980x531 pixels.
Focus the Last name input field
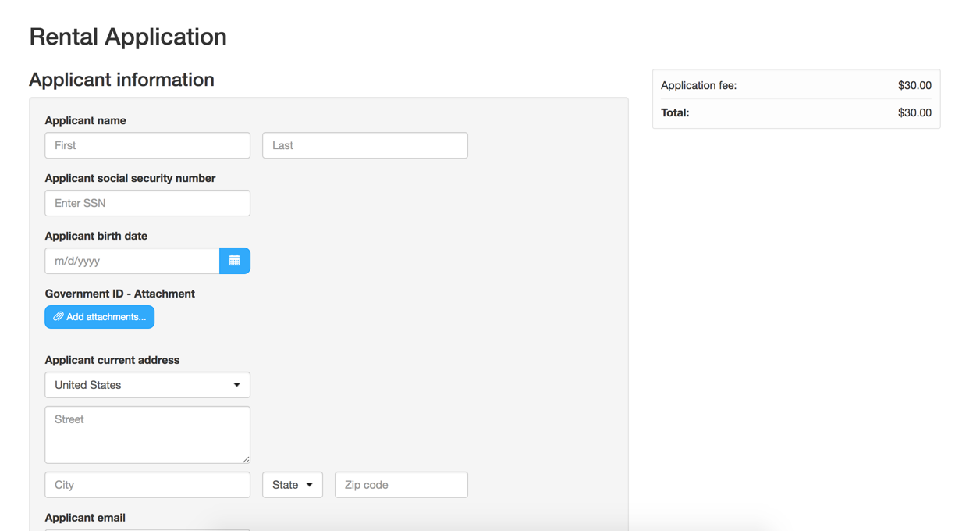[x=365, y=145]
